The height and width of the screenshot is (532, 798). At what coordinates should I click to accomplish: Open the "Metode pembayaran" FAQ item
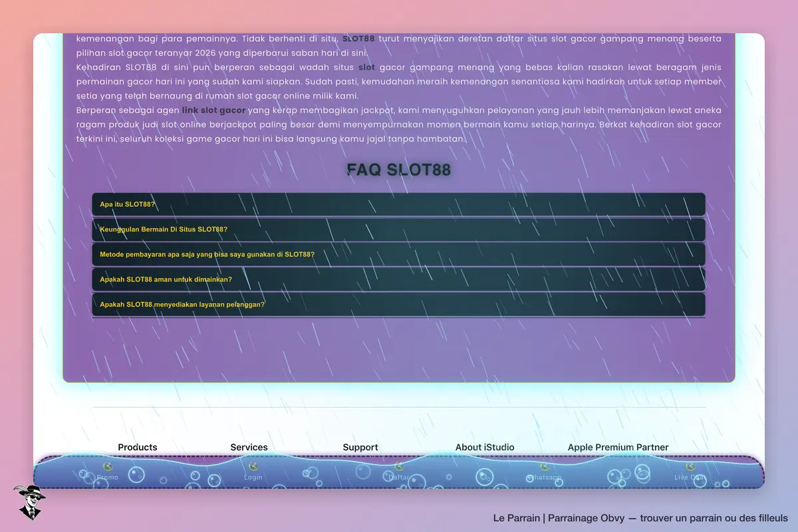click(x=398, y=254)
